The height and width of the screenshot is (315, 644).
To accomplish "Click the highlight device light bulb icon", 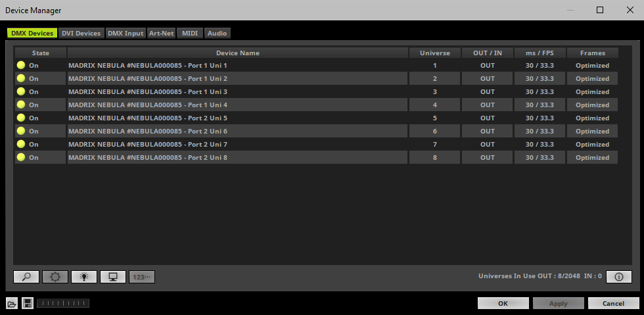I will pos(84,277).
